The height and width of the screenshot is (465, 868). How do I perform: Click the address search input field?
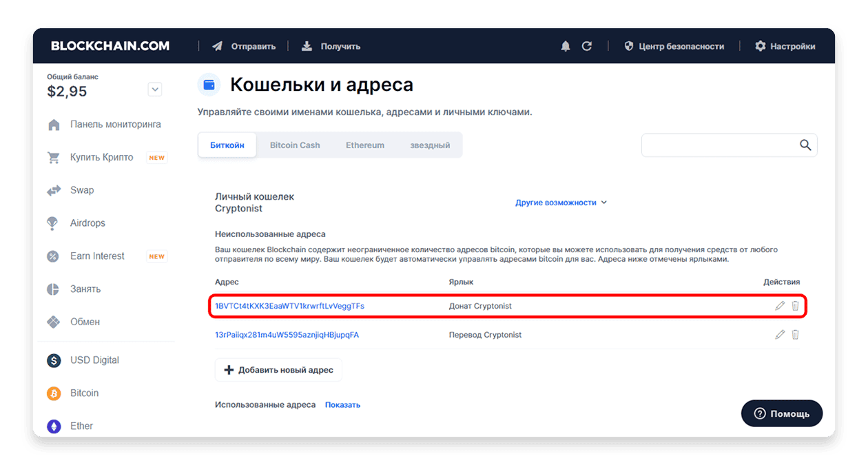720,145
